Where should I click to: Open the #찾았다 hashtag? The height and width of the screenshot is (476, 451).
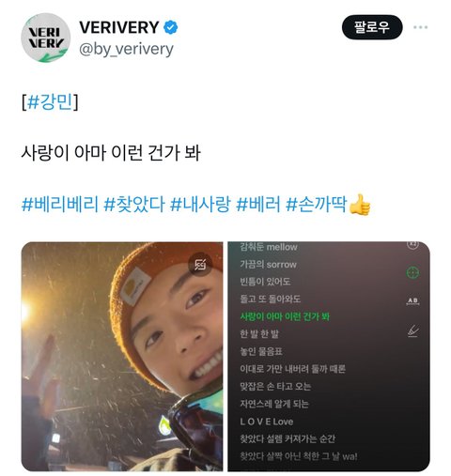[134, 204]
